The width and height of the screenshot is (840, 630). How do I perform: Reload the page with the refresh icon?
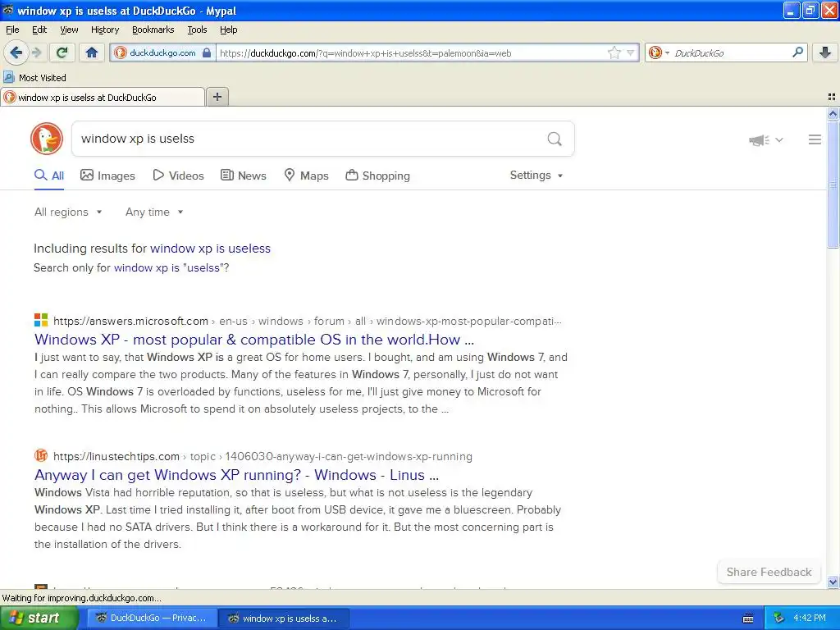click(x=62, y=52)
